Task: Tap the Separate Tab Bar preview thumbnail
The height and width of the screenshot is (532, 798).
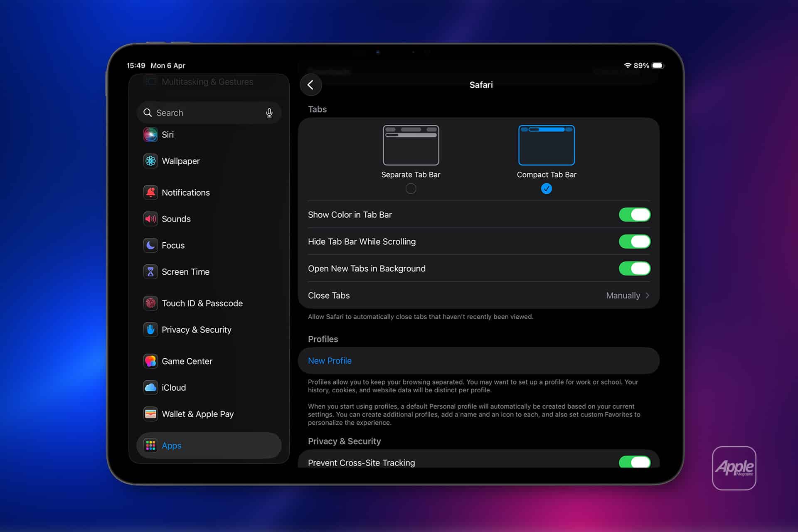Action: pyautogui.click(x=411, y=145)
